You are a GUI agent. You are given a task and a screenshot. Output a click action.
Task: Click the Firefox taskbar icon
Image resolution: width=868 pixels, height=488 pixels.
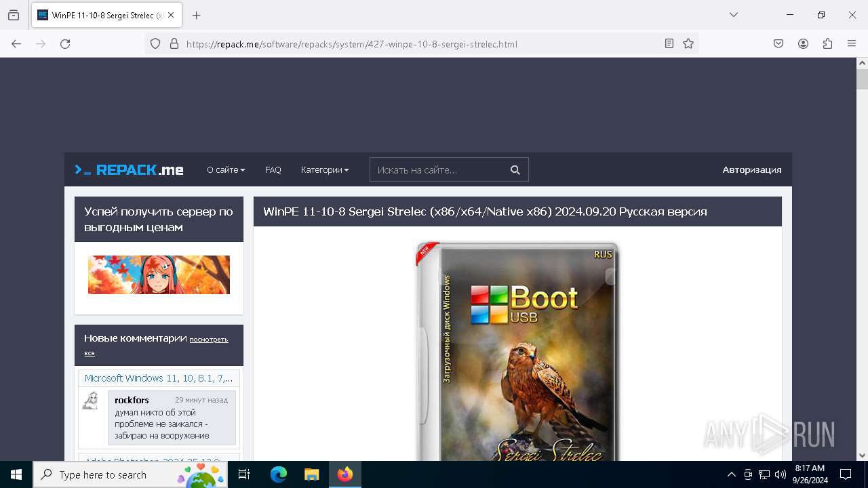point(345,474)
